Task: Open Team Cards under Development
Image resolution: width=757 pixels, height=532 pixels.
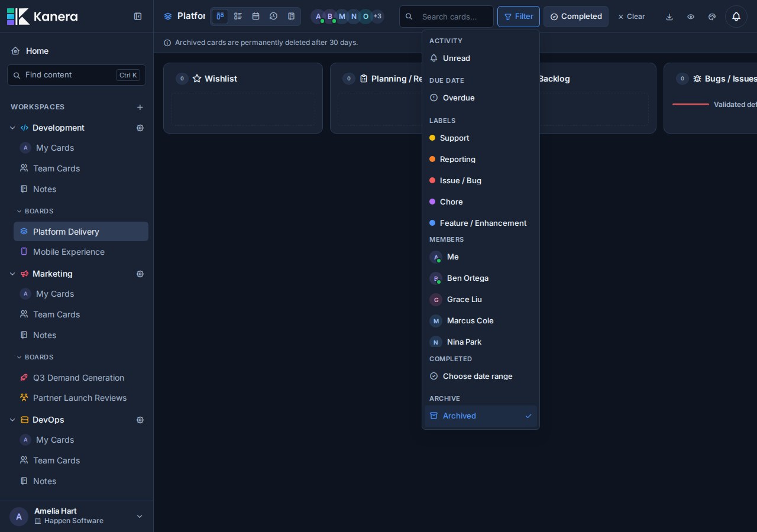Action: pyautogui.click(x=81, y=168)
